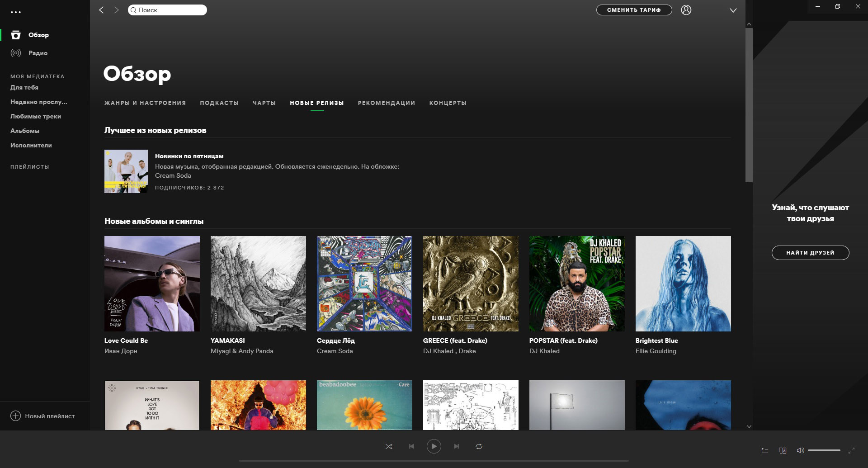
Task: Switch to the Чарты tab
Action: [x=264, y=103]
